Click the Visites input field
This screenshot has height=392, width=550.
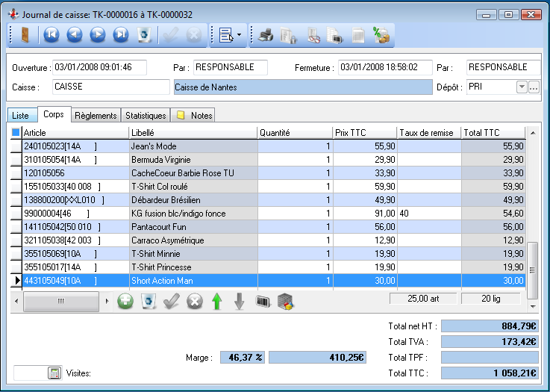31,373
